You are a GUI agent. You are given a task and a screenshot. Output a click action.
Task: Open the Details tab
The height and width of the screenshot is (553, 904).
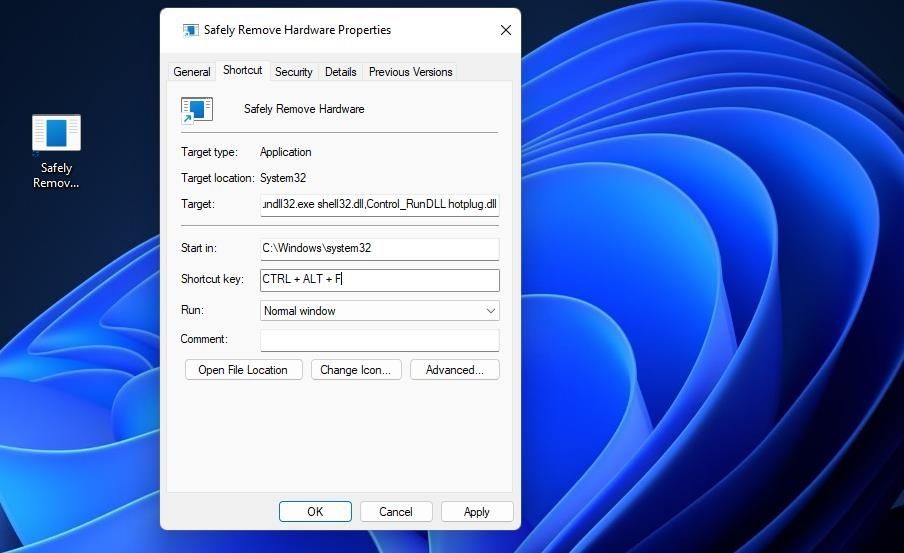[340, 72]
